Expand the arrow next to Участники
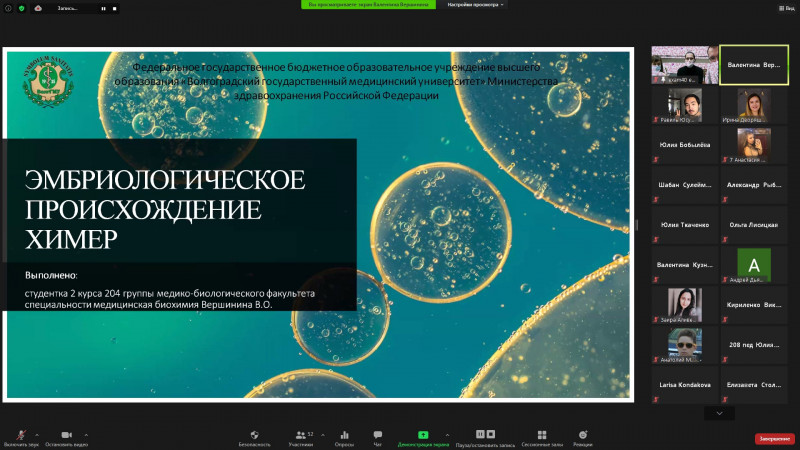 (322, 435)
